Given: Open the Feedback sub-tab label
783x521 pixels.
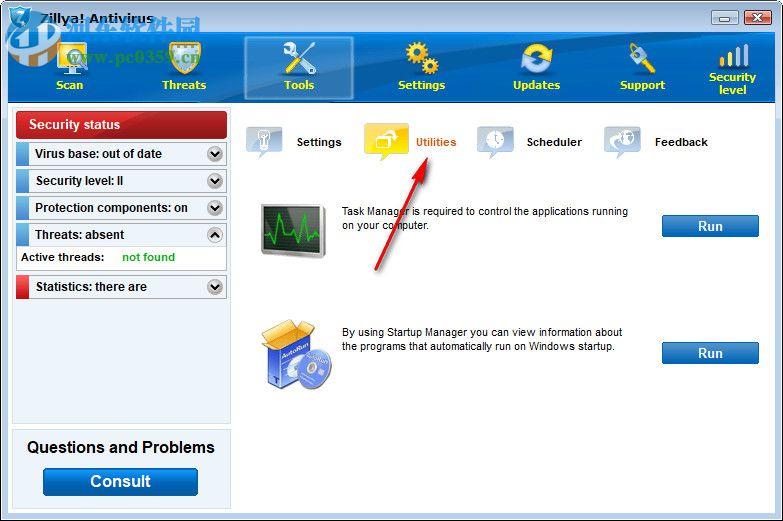Looking at the screenshot, I should tap(681, 142).
